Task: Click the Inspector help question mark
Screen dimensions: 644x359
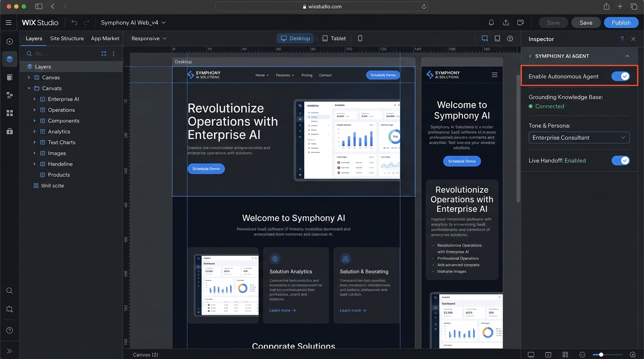Action: 622,39
